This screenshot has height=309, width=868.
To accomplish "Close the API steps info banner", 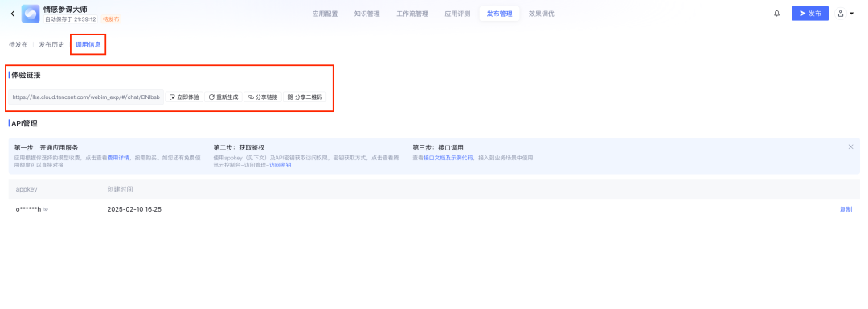I will [851, 147].
